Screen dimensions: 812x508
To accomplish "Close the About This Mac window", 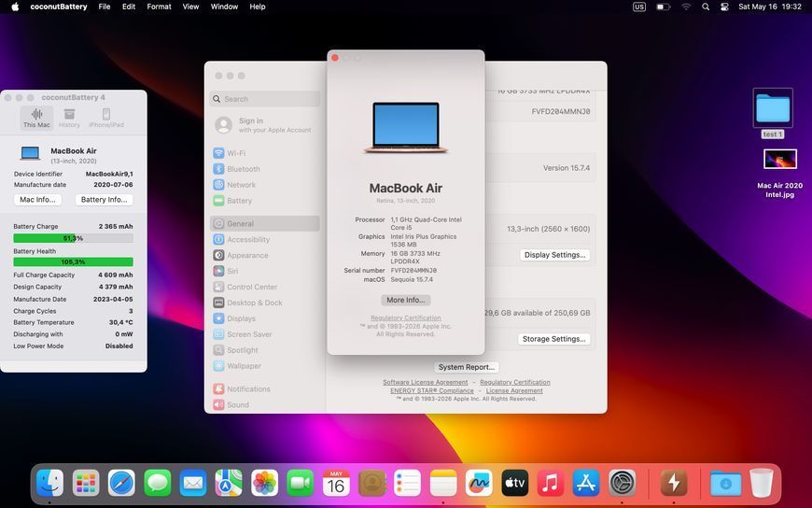I will 335,58.
